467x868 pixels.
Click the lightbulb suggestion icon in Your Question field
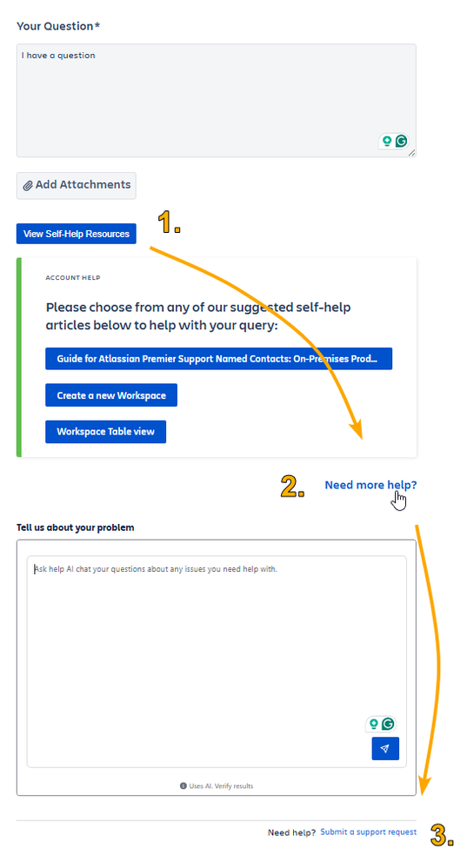point(387,141)
